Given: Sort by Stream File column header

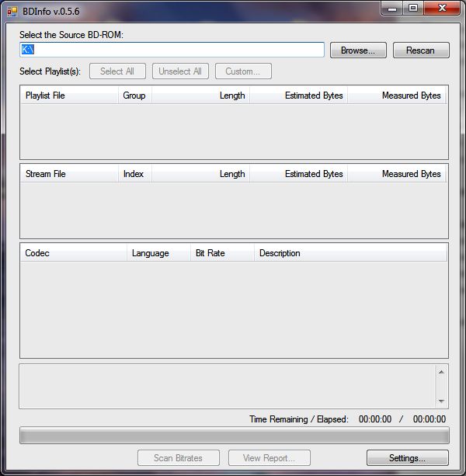Looking at the screenshot, I should (69, 174).
